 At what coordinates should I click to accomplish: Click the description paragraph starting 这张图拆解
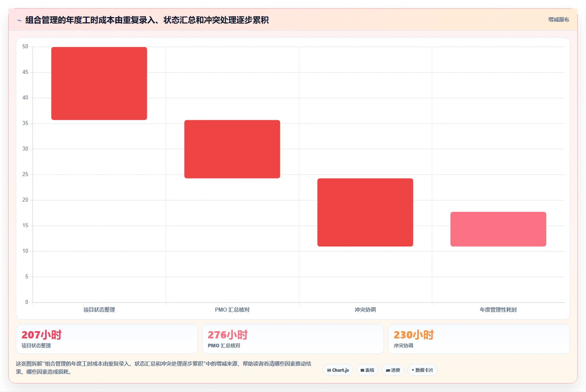(x=164, y=368)
